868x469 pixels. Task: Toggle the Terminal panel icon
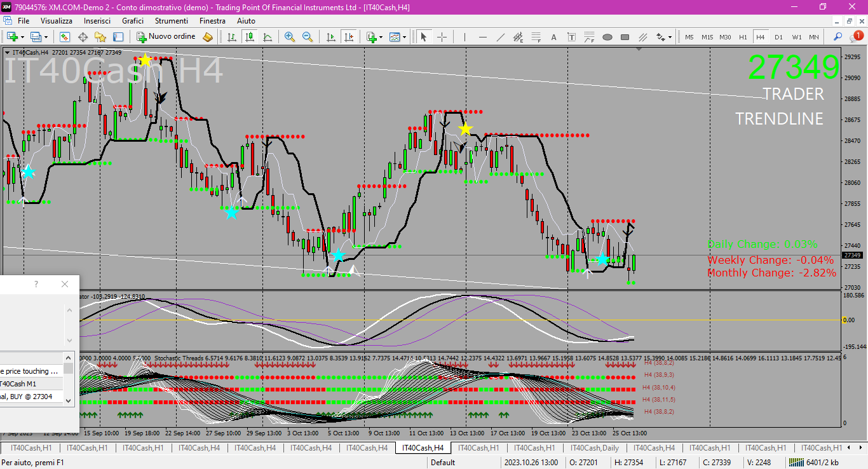point(118,37)
